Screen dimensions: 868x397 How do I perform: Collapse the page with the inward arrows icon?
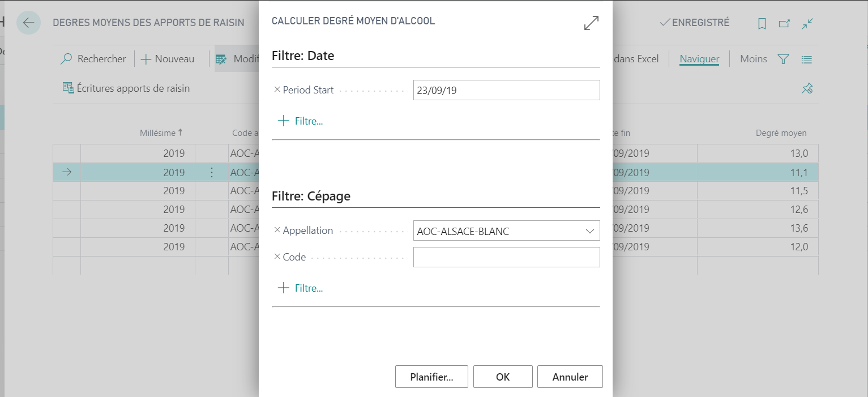click(807, 23)
